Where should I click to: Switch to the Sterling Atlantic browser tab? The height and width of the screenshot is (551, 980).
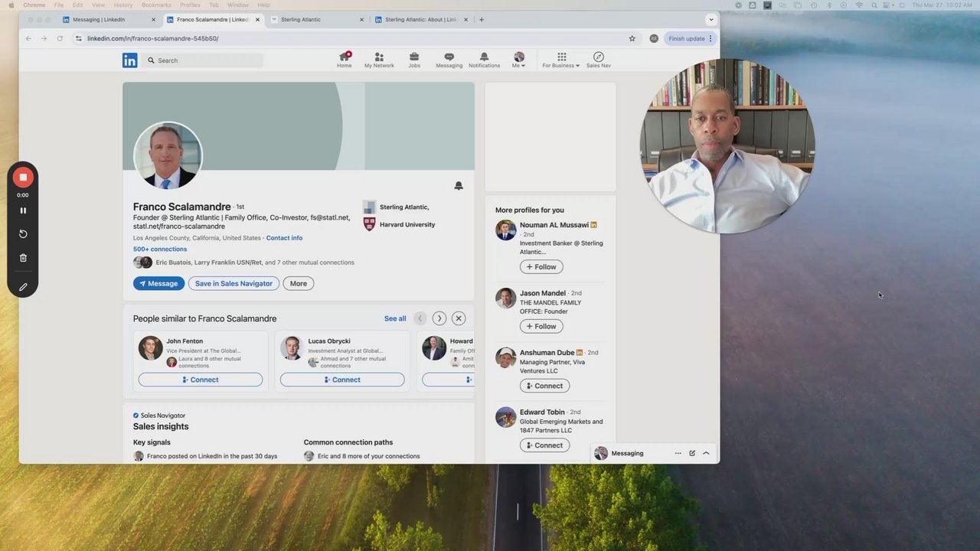pyautogui.click(x=315, y=20)
